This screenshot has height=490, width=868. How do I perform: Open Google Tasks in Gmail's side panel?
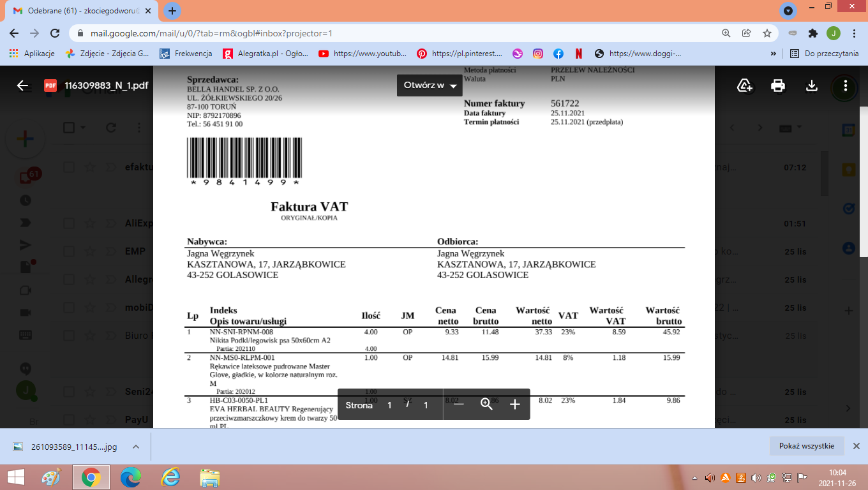pos(848,208)
